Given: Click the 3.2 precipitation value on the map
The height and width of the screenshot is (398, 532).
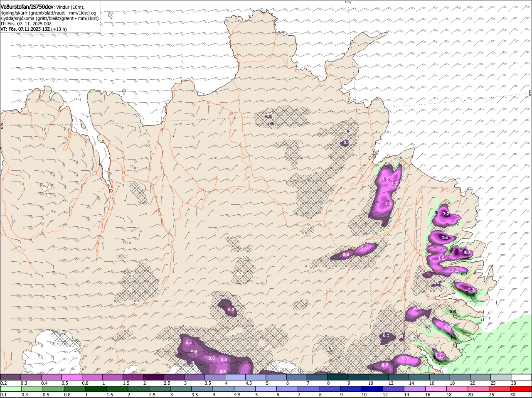Looking at the screenshot, I should [446, 214].
